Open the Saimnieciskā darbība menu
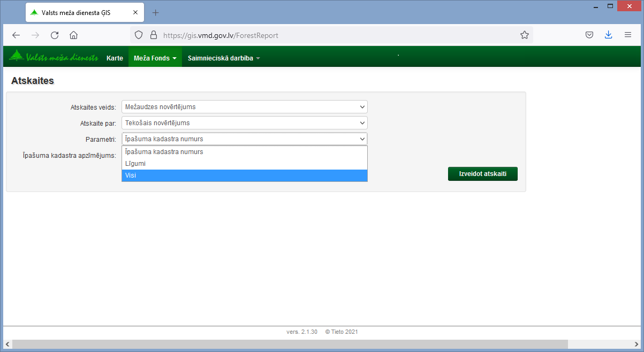 pyautogui.click(x=223, y=58)
